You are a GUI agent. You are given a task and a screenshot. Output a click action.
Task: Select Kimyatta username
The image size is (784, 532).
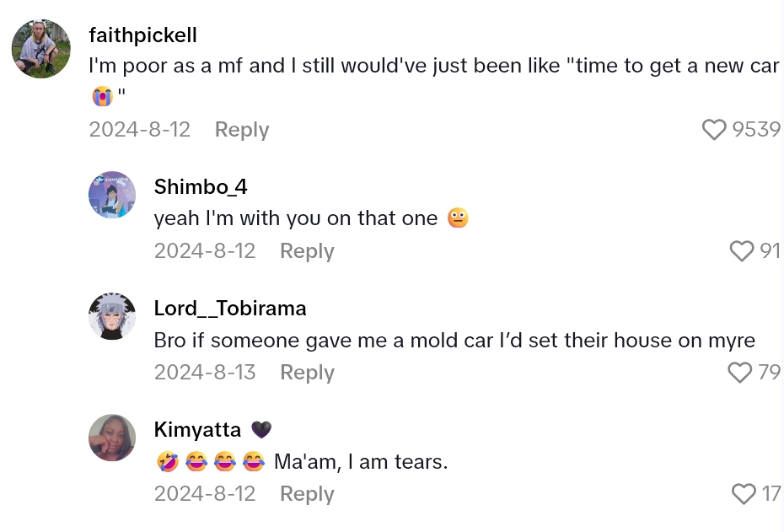198,430
